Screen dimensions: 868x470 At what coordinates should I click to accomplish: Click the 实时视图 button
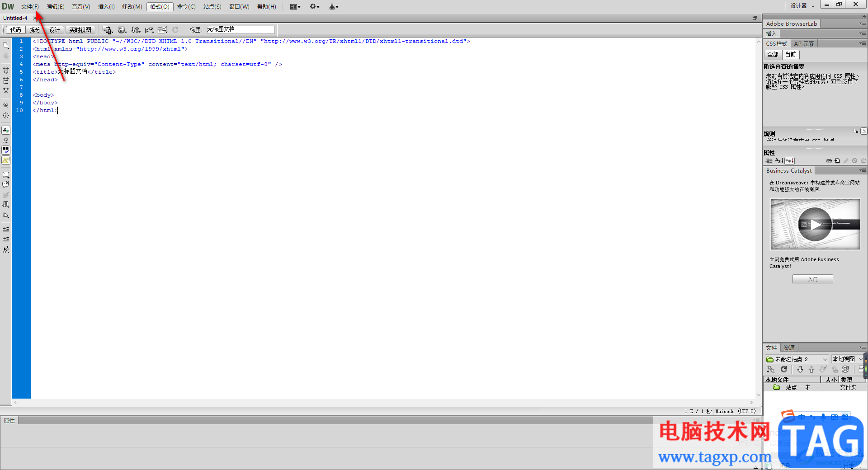pos(80,30)
